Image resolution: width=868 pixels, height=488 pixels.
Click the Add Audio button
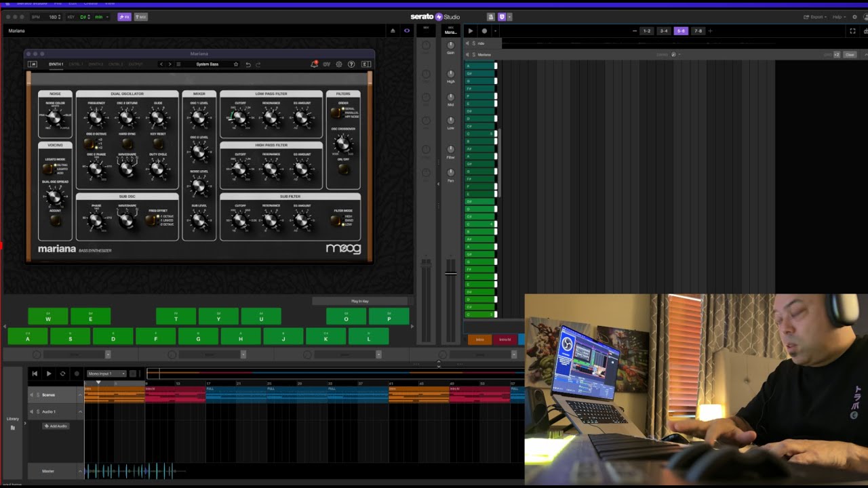[x=56, y=426]
